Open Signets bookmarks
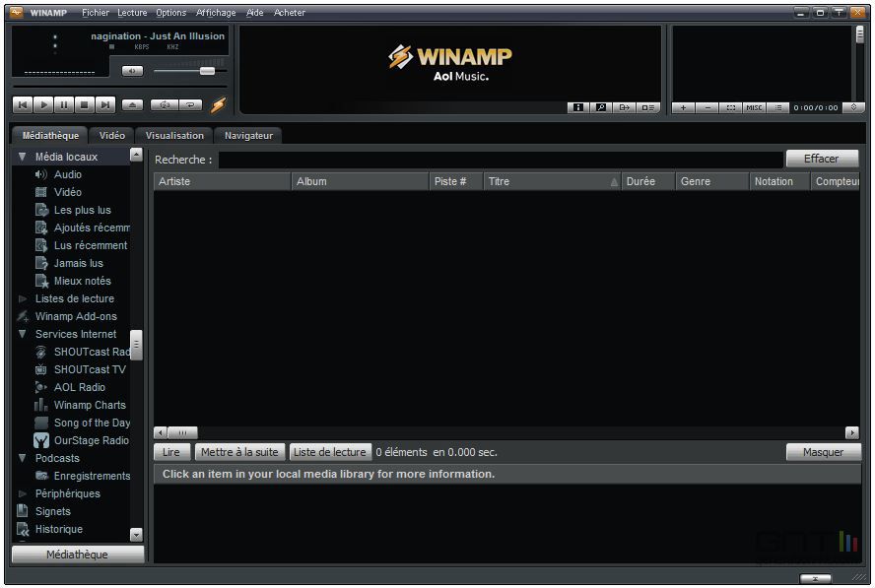The height and width of the screenshot is (588, 875). coord(52,511)
